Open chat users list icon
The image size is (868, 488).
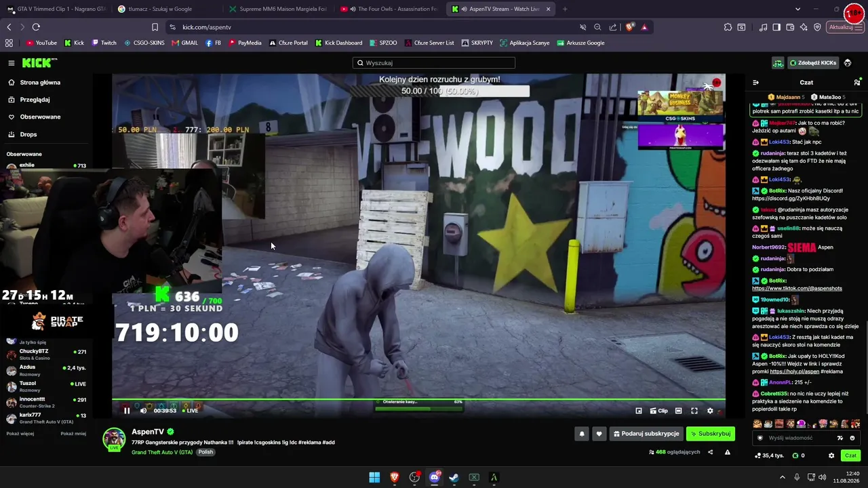[x=857, y=83]
